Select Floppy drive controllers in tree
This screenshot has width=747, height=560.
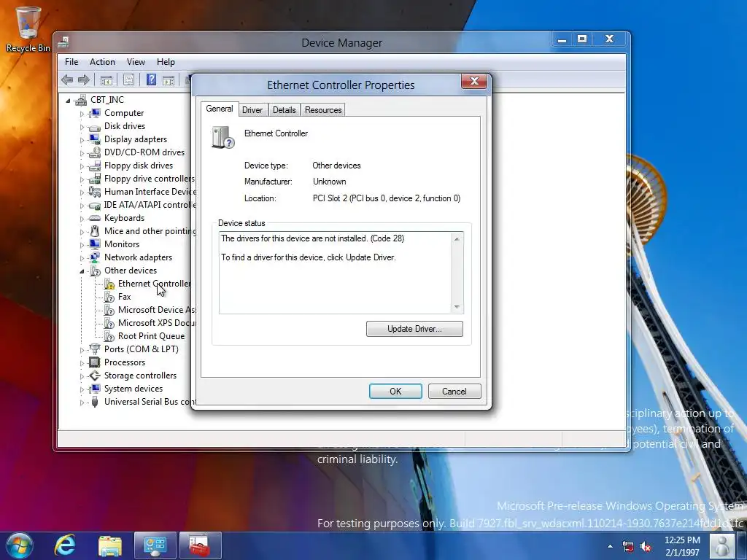[150, 179]
